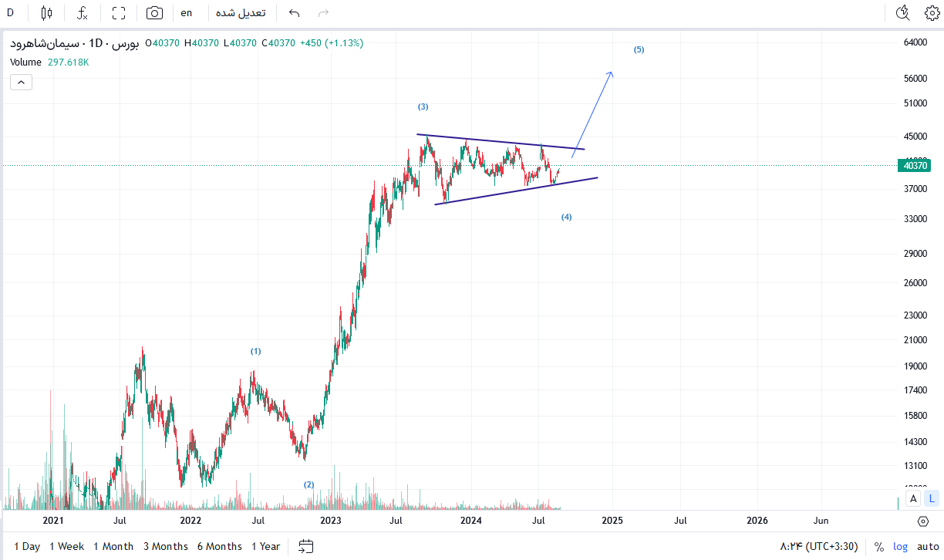
Task: Select the (5) wave label on chart
Action: pos(639,49)
